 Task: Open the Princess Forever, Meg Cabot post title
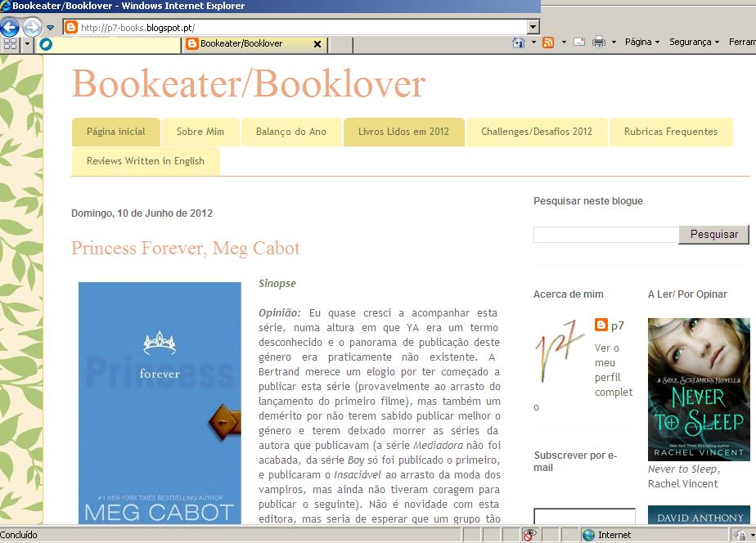click(x=186, y=248)
